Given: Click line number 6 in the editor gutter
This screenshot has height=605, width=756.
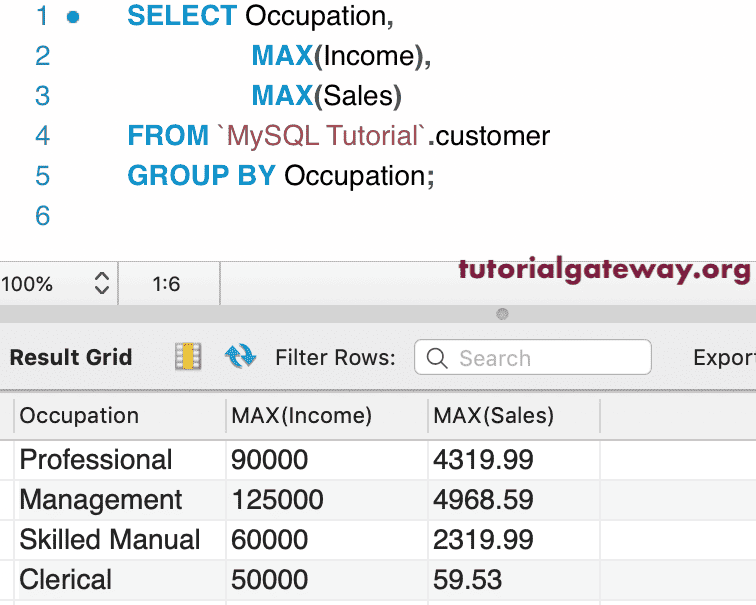Looking at the screenshot, I should 42,215.
